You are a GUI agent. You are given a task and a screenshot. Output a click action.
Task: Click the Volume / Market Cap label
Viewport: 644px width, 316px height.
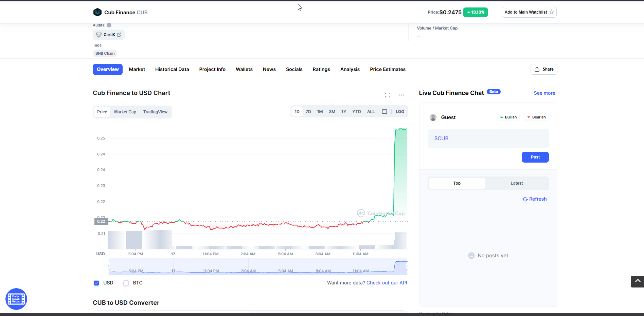437,28
